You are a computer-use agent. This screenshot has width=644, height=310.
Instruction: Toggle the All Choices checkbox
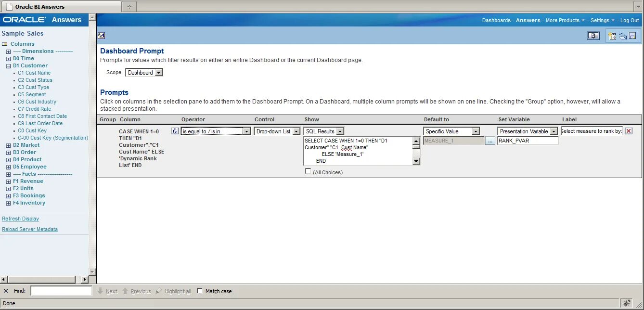point(308,171)
